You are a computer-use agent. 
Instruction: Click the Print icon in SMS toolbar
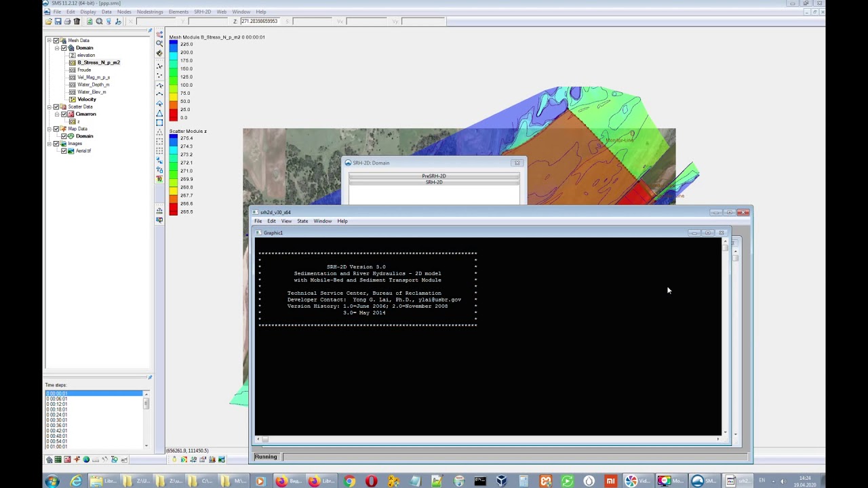coord(67,22)
